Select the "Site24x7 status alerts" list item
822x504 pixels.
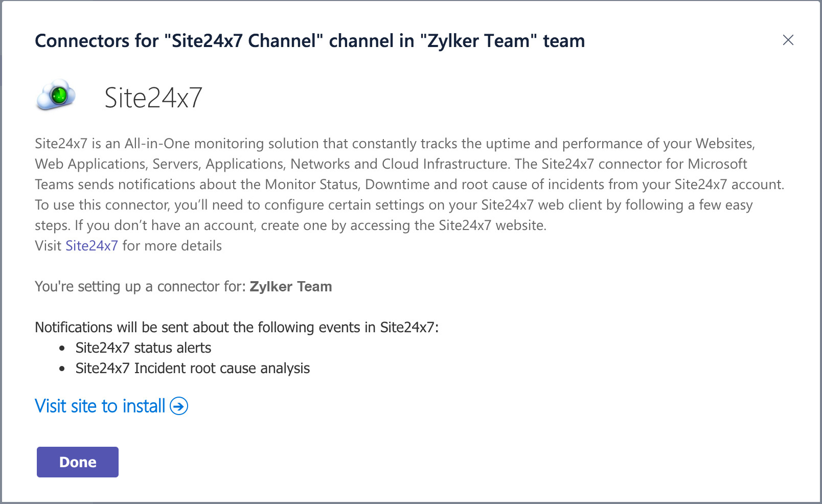(x=143, y=348)
